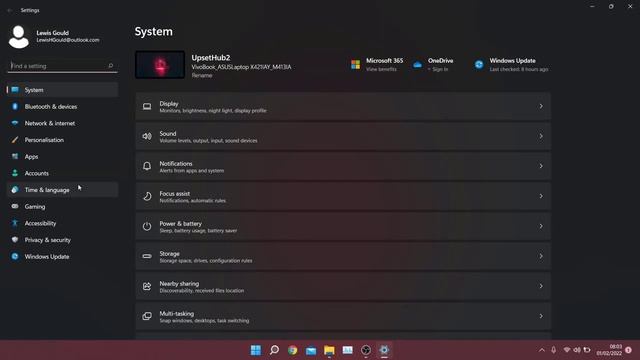The image size is (640, 360).
Task: Click the Sound speaker icon
Action: point(147,136)
